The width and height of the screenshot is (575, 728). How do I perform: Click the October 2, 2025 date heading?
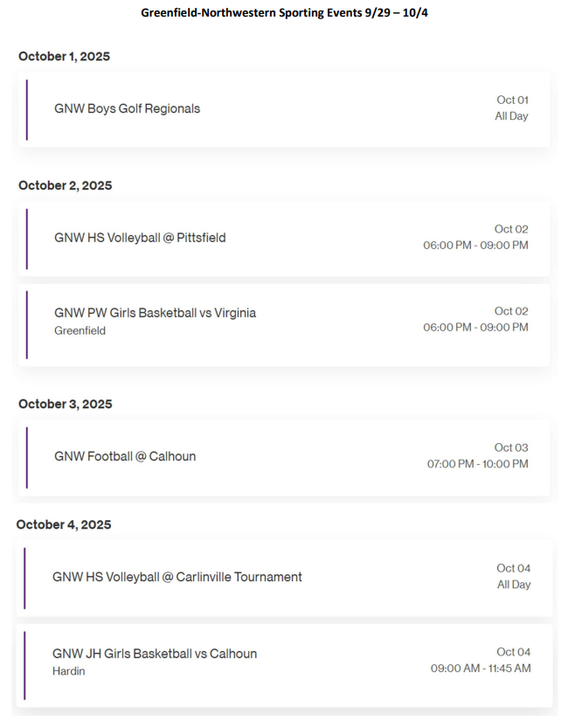[x=65, y=186]
